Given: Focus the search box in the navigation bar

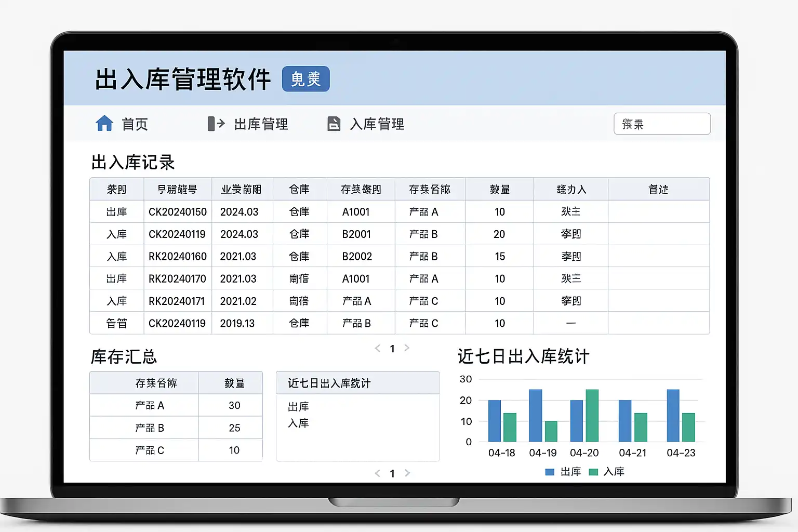Looking at the screenshot, I should 662,124.
